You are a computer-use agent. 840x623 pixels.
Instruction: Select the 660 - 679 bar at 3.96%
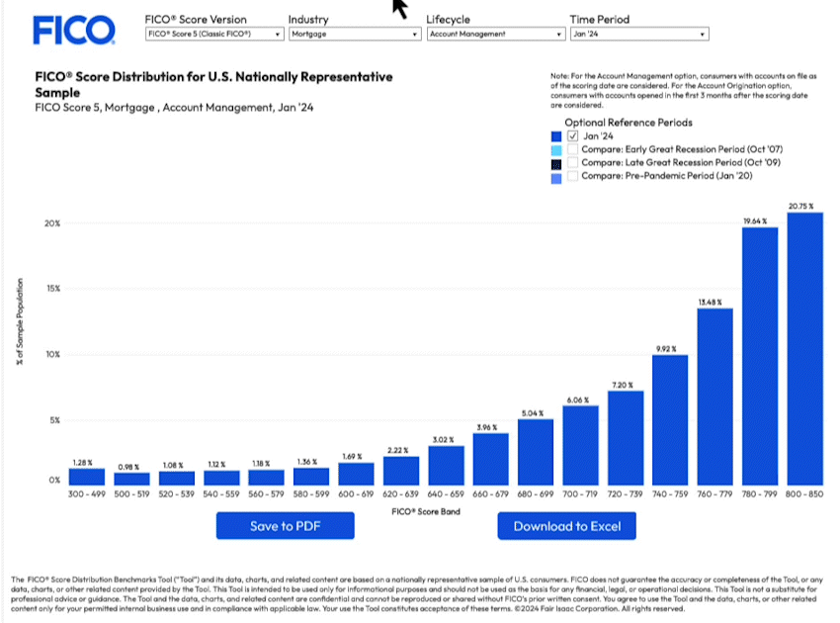[491, 460]
